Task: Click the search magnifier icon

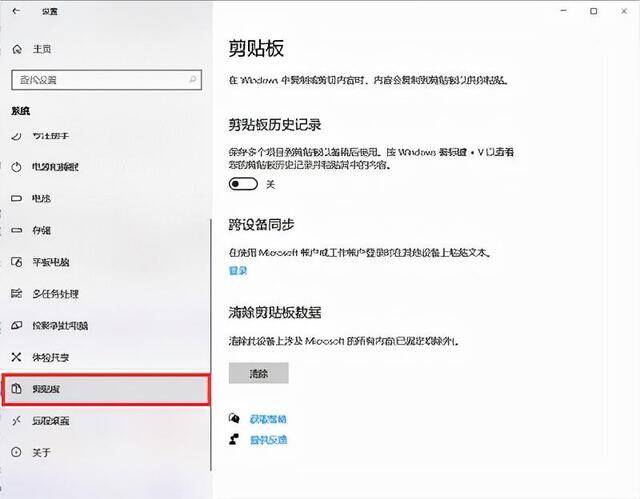Action: click(193, 80)
